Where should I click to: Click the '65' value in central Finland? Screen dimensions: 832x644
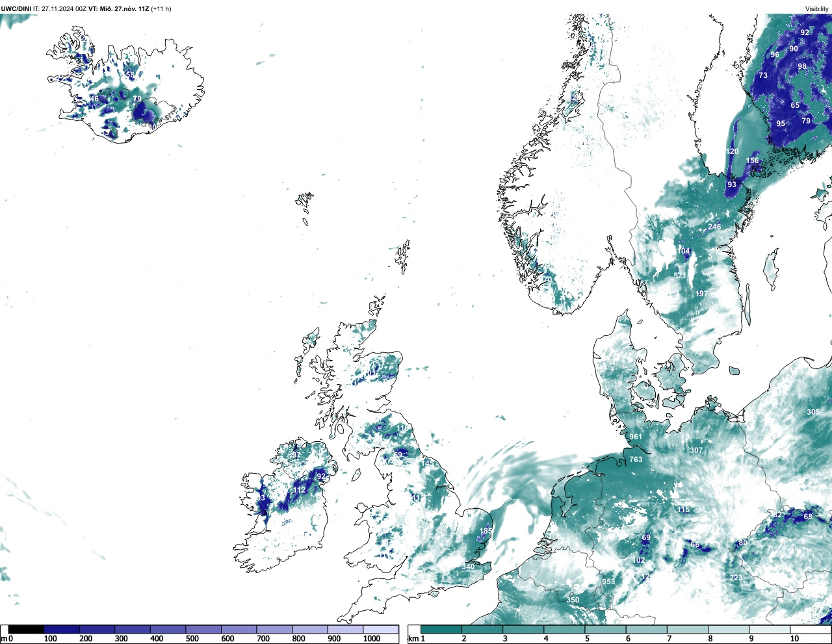(x=795, y=105)
